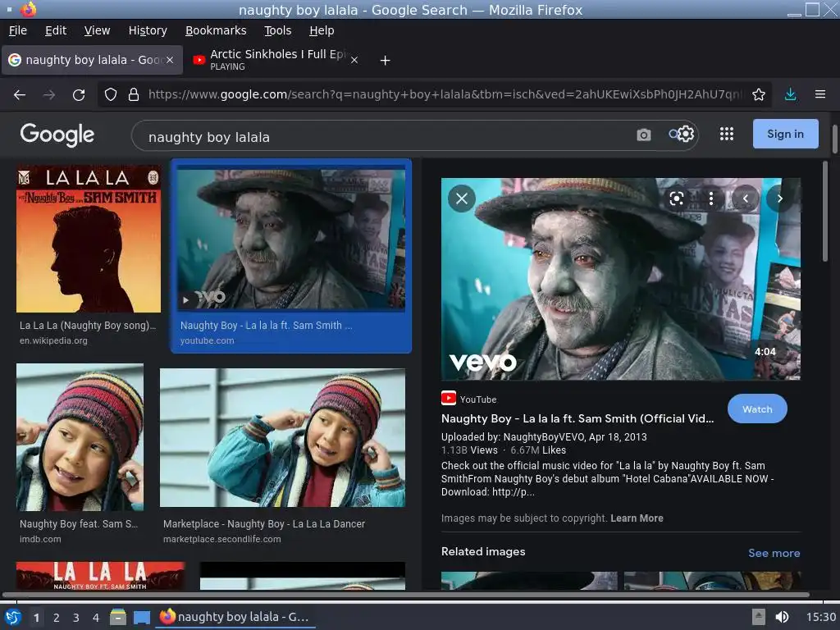The image size is (840, 630).
Task: Click the show desktop taskbar icon
Action: pyautogui.click(x=141, y=617)
